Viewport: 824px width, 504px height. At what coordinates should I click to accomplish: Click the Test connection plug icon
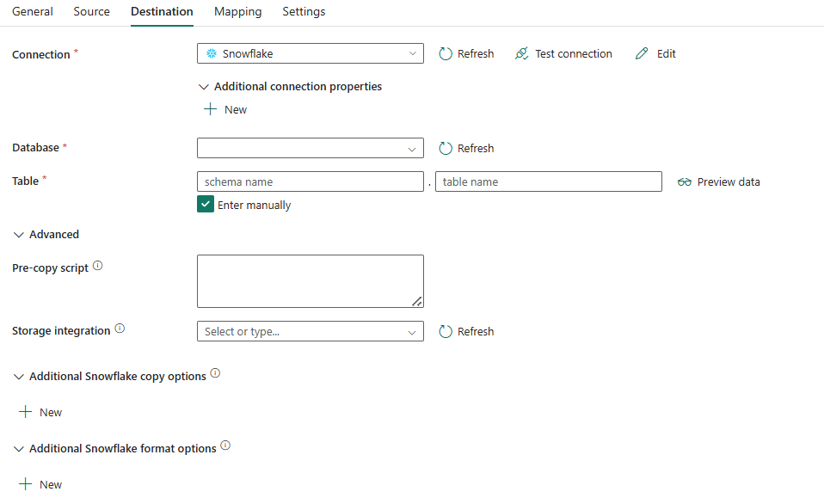[521, 54]
